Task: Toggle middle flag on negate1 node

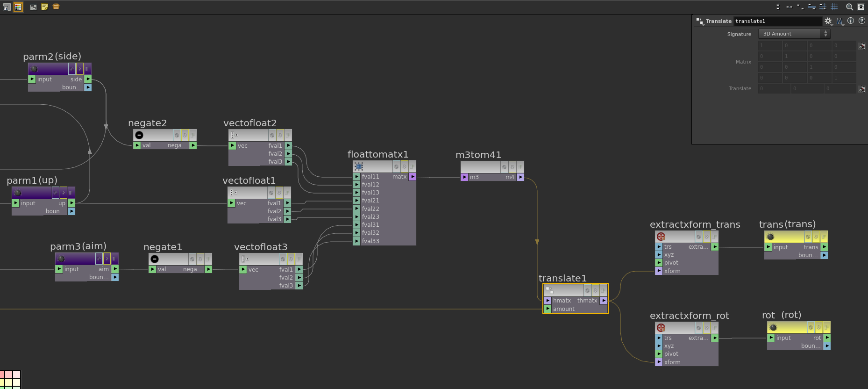Action: (x=200, y=259)
